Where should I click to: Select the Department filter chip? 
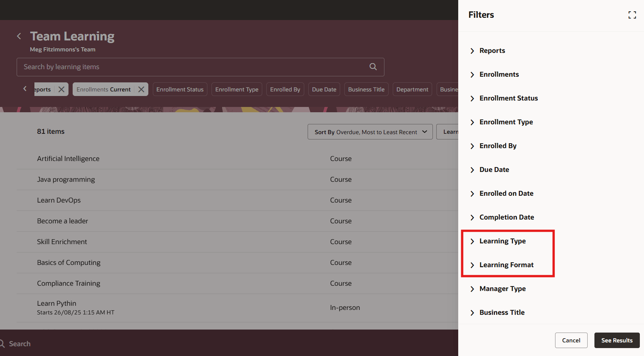(x=412, y=89)
